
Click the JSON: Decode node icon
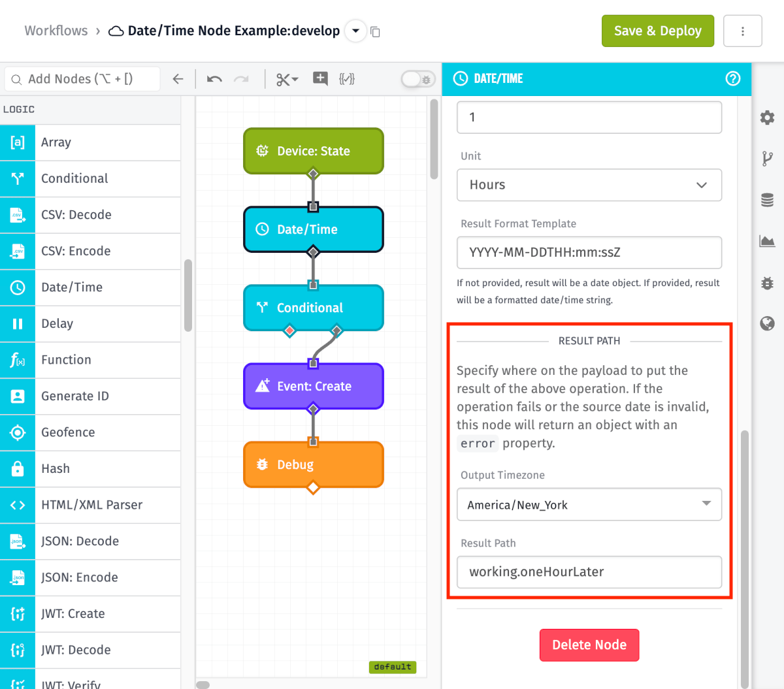coord(18,541)
